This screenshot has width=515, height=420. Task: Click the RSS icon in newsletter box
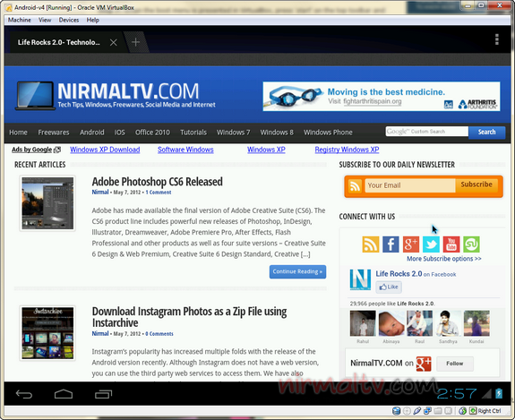(355, 186)
